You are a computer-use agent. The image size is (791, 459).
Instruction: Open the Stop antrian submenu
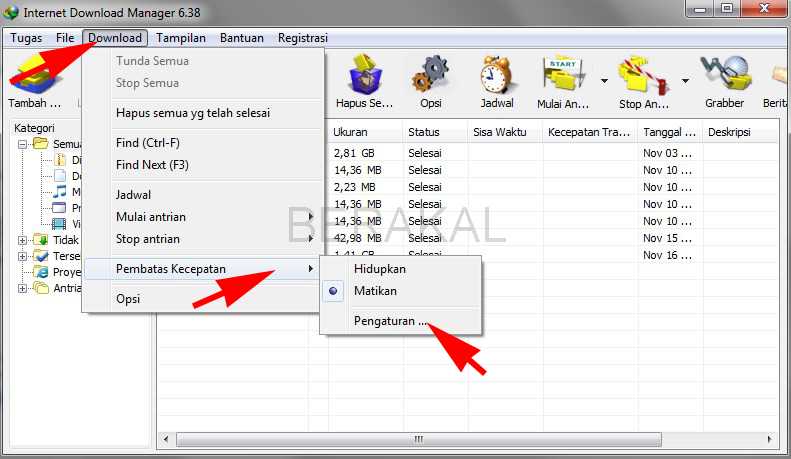202,239
